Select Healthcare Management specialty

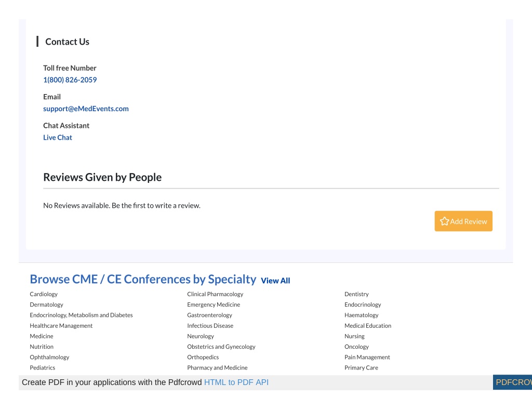coord(61,326)
